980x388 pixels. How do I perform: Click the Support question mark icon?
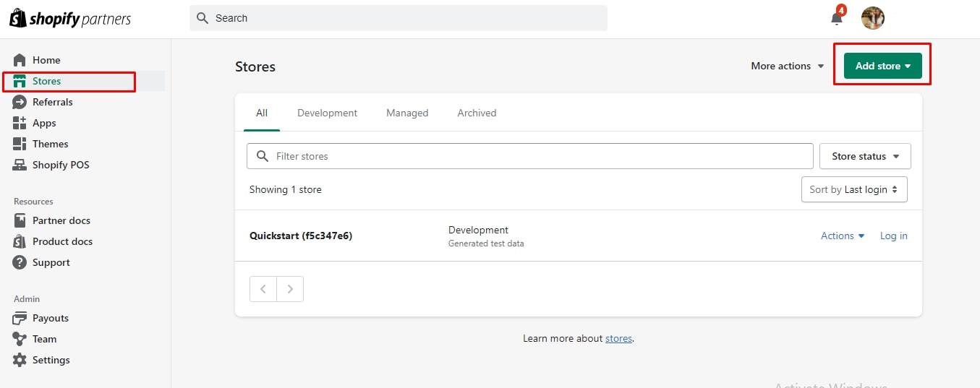(x=20, y=262)
